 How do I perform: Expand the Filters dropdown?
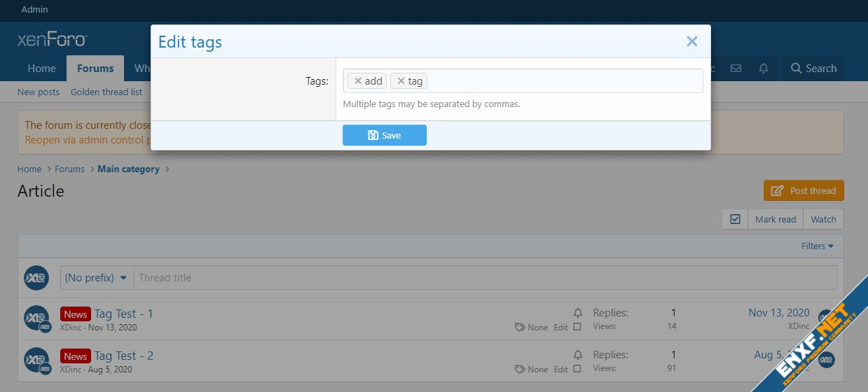(817, 246)
